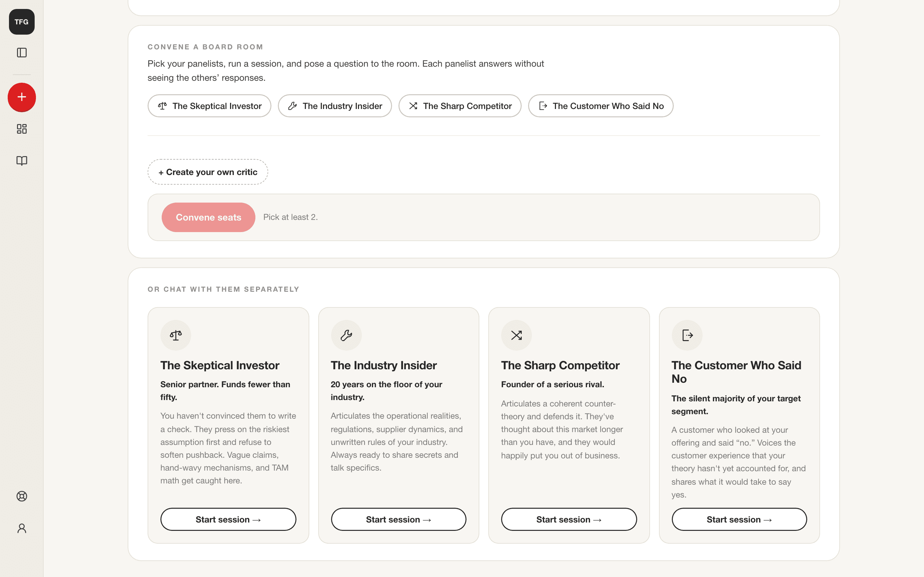Screen dimensions: 924x577
Task: Click the Sharp Competitor crossed-arrows icon
Action: [516, 335]
